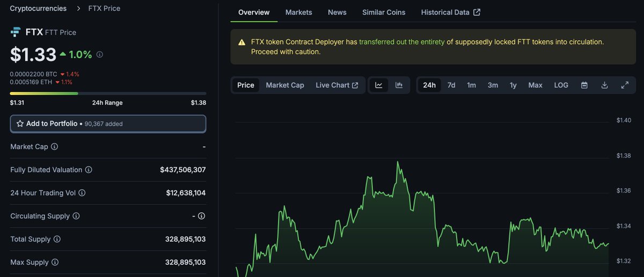This screenshot has width=644, height=277.
Task: Click the 24h Range price bar
Action: pyautogui.click(x=108, y=93)
